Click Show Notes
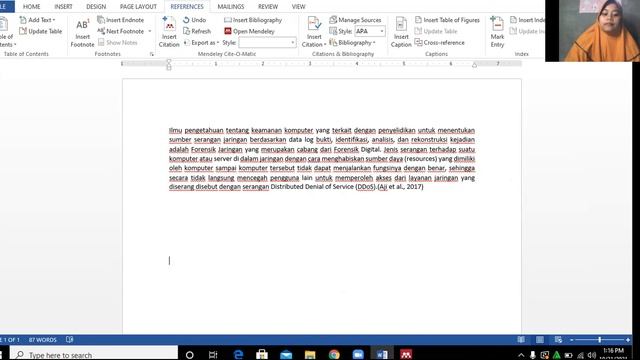This screenshot has width=640, height=360. [x=118, y=42]
